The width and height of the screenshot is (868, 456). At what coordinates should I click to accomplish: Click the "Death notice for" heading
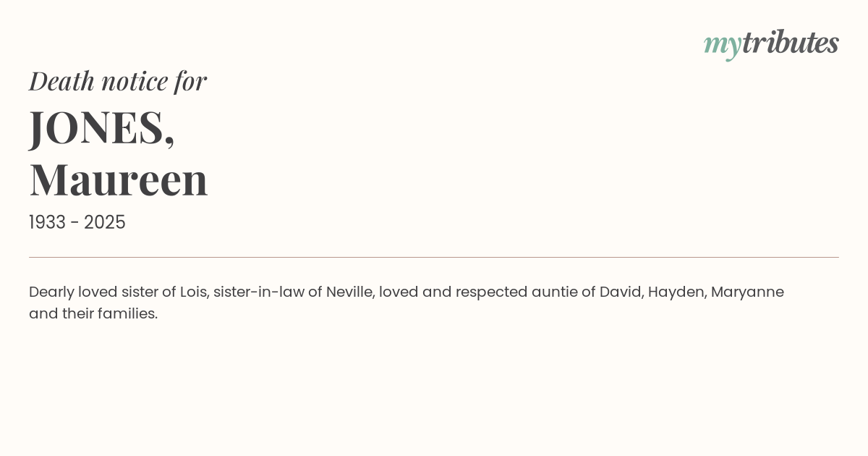pyautogui.click(x=118, y=81)
